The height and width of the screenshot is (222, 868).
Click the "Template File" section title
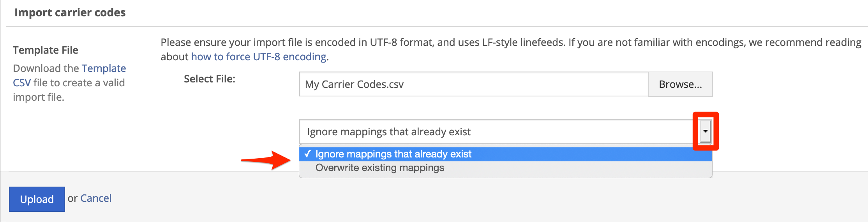[46, 50]
